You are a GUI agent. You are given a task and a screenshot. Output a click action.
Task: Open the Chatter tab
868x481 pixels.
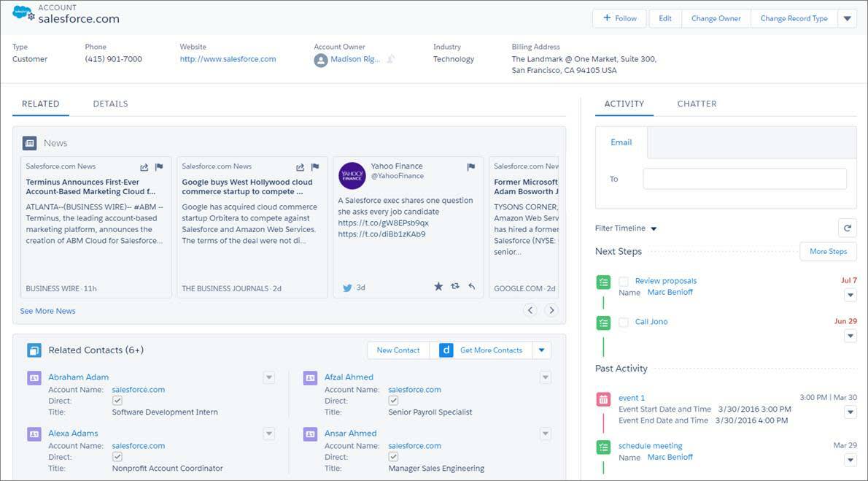click(x=697, y=104)
